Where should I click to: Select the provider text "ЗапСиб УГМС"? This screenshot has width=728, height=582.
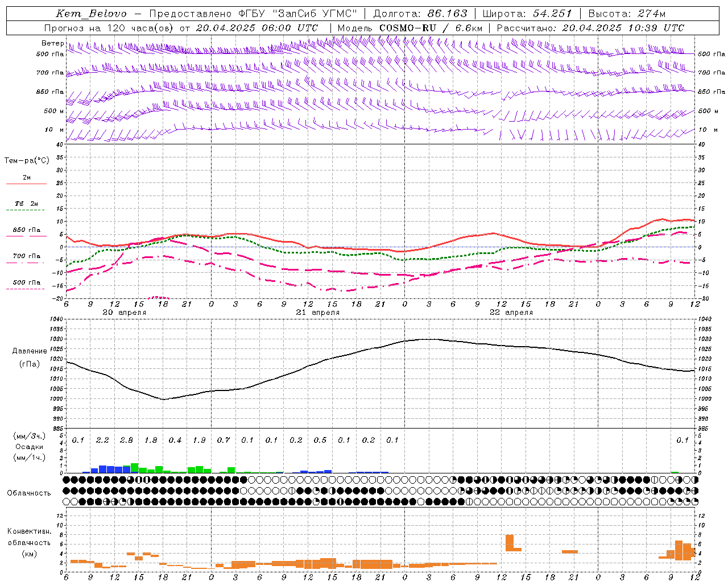point(315,14)
